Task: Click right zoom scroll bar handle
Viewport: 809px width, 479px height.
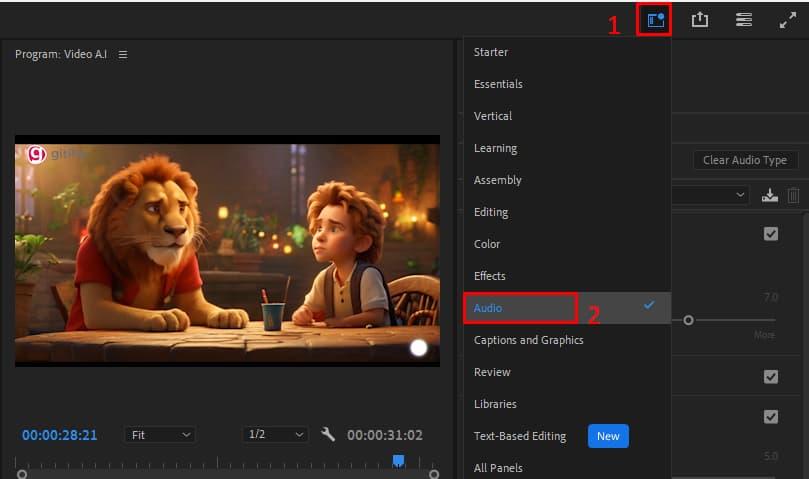Action: [x=434, y=474]
